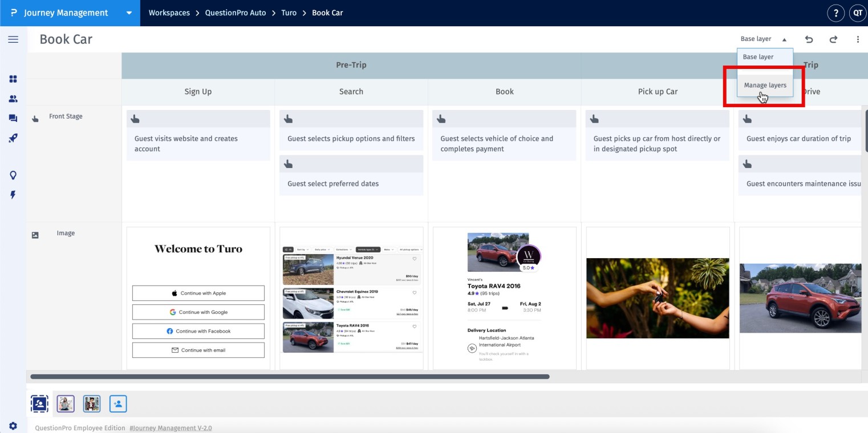The image size is (868, 433).
Task: Click the rocket icon in left sidebar
Action: pos(13,138)
